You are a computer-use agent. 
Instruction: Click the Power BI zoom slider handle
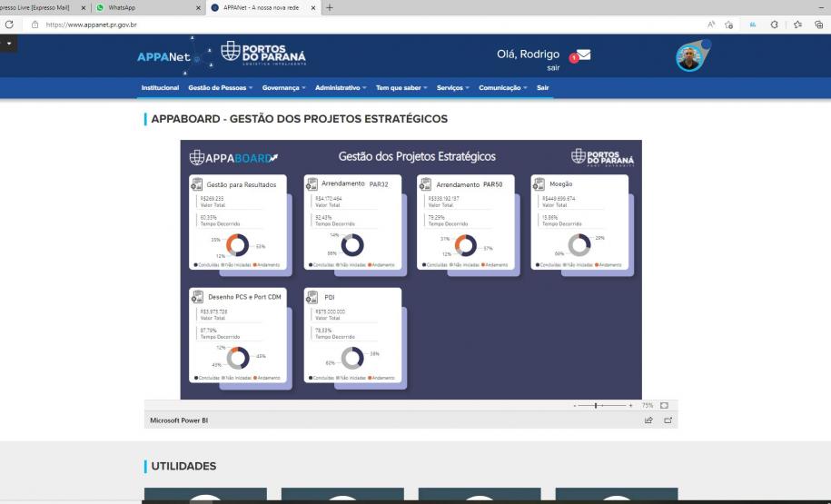tap(596, 405)
